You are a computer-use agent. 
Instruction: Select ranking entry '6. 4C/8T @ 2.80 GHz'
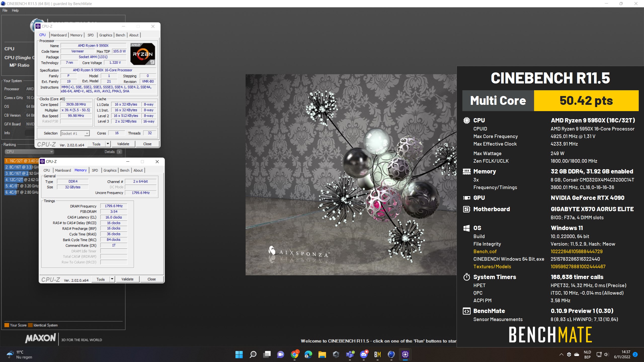point(22,192)
